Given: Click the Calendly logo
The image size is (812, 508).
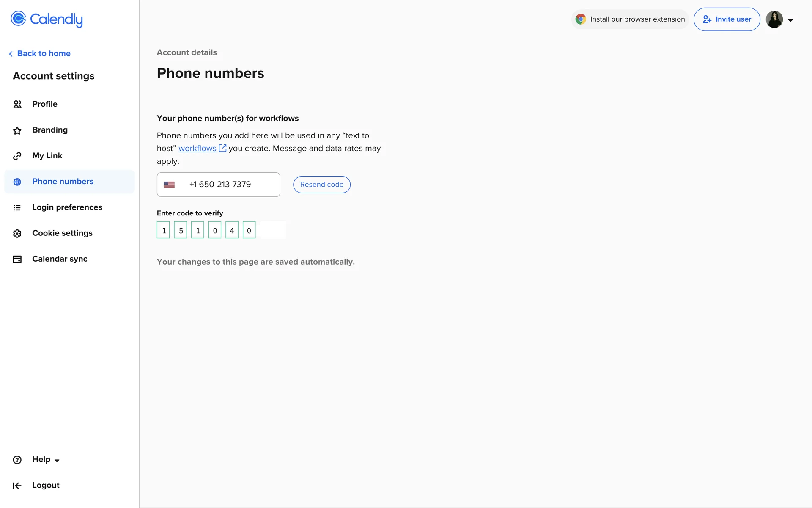Looking at the screenshot, I should pyautogui.click(x=47, y=19).
